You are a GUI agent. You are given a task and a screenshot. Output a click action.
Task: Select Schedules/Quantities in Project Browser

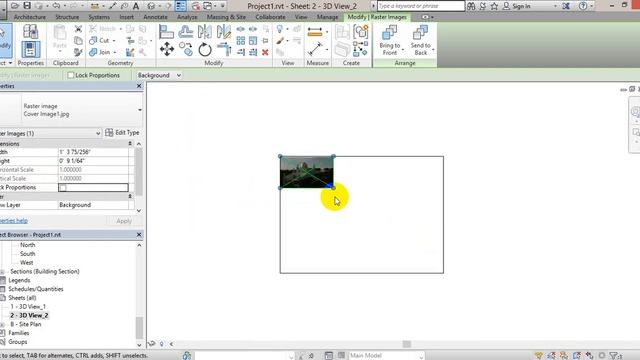coord(36,289)
